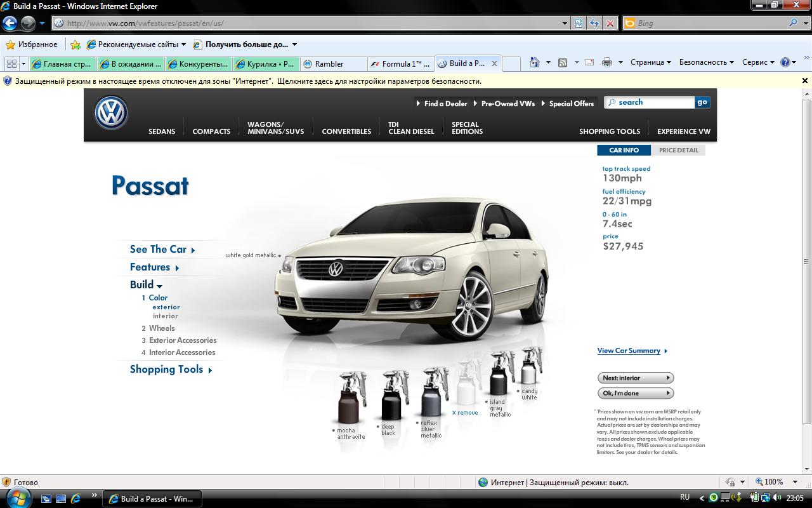Click the RSS feeds icon

point(563,62)
